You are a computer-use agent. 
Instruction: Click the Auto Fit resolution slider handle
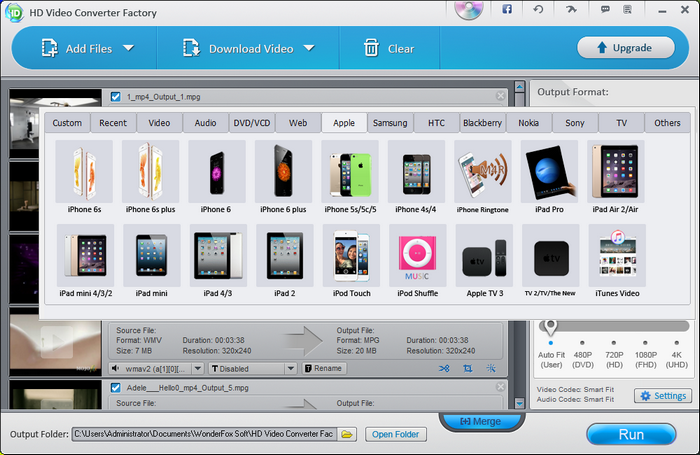pos(548,326)
